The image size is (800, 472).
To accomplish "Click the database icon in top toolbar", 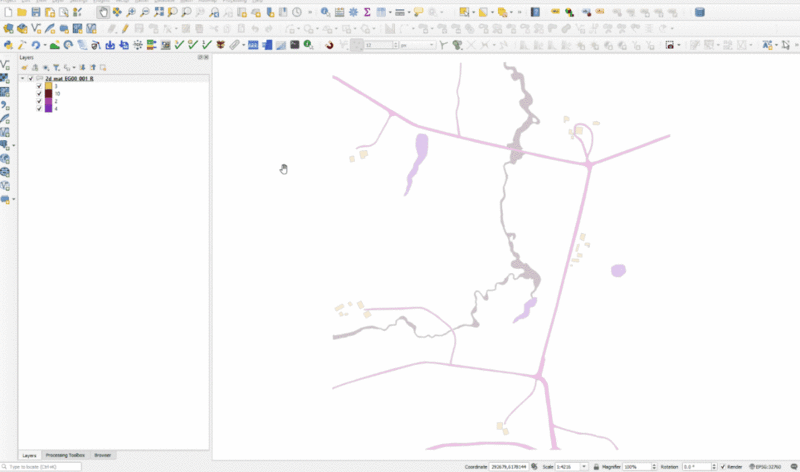I will tap(699, 12).
